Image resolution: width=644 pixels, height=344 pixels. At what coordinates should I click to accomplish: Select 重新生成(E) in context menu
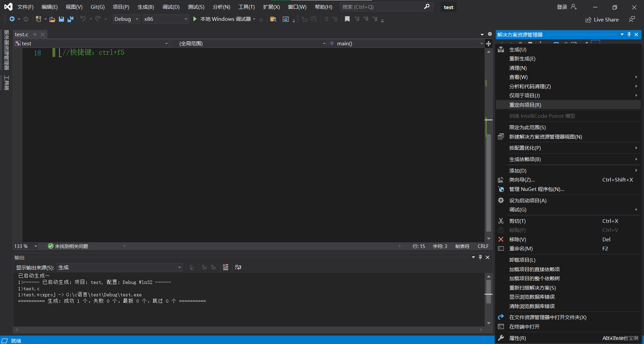coord(568,59)
